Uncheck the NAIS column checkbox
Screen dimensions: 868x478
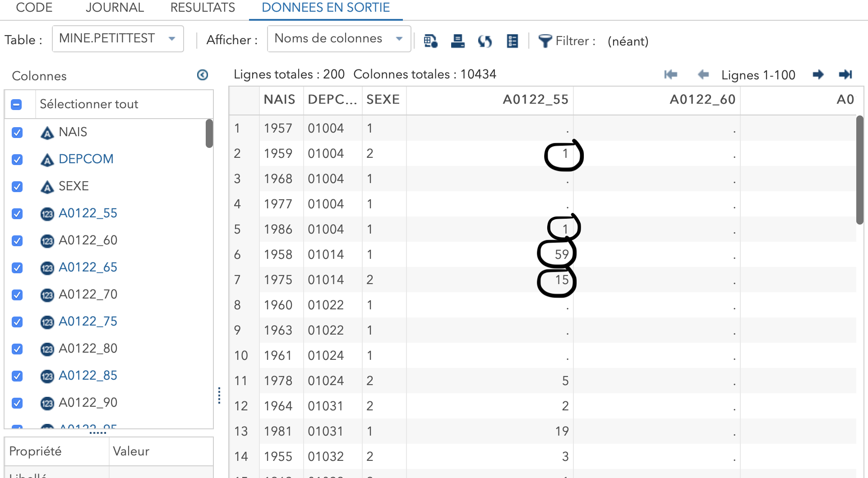coord(17,132)
